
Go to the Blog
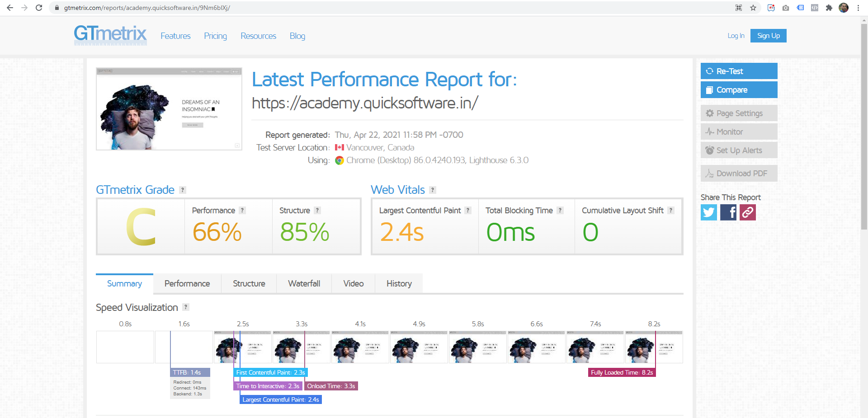tap(297, 36)
